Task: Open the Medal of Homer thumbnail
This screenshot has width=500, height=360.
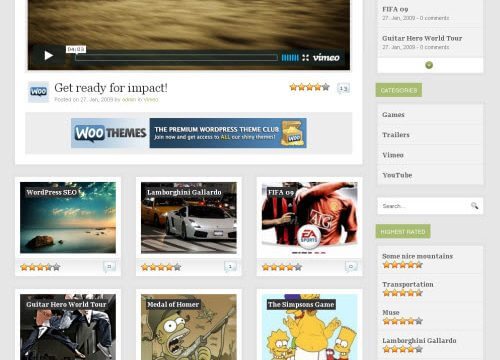Action: click(x=189, y=327)
